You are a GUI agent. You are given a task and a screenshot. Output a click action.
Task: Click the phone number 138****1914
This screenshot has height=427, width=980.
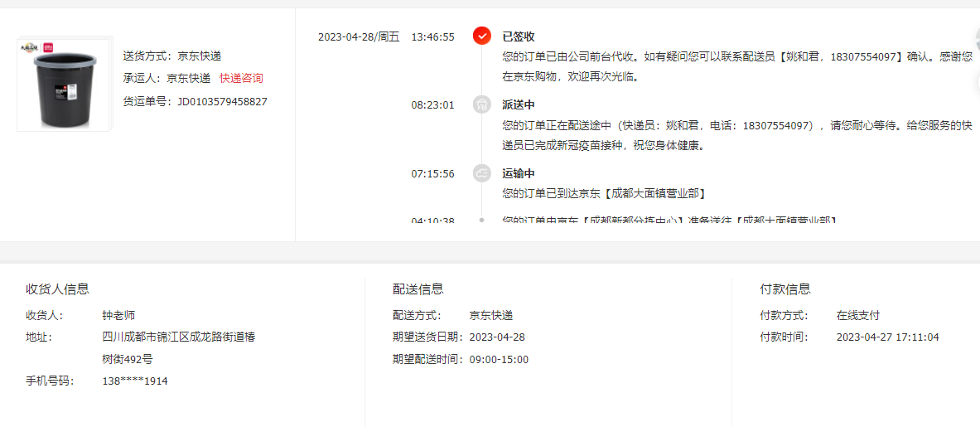pyautogui.click(x=135, y=381)
